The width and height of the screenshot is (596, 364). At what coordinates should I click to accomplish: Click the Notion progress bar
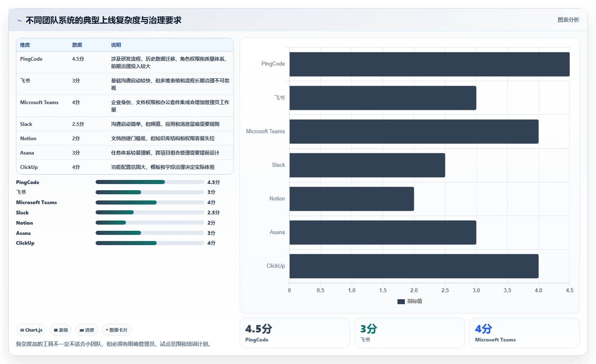(x=150, y=223)
